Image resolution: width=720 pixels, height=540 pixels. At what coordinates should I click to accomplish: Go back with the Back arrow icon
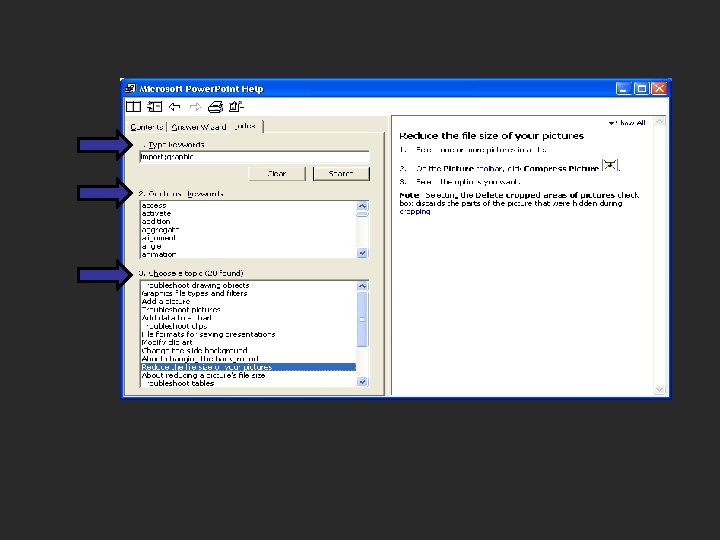point(174,107)
